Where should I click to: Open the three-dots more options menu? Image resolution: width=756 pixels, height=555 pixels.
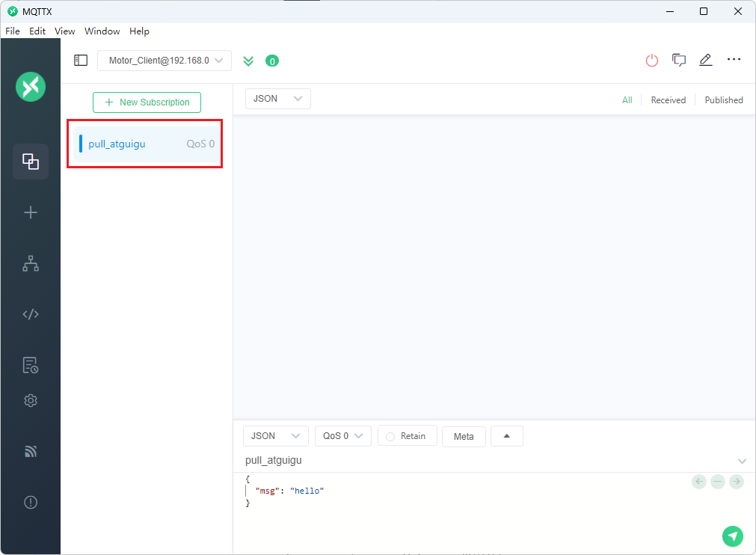pos(734,60)
